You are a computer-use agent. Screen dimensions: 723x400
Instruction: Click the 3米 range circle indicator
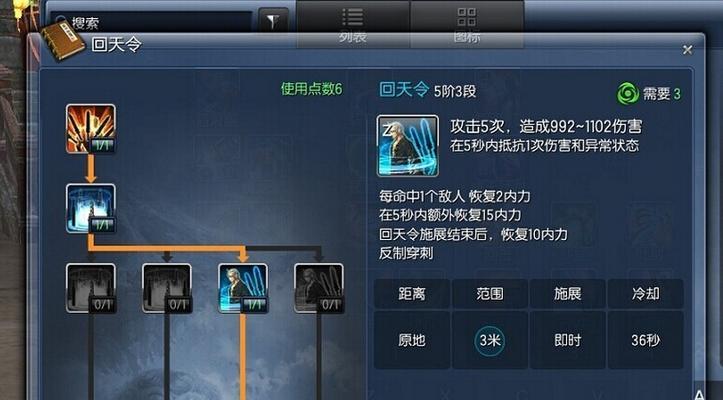coord(490,340)
